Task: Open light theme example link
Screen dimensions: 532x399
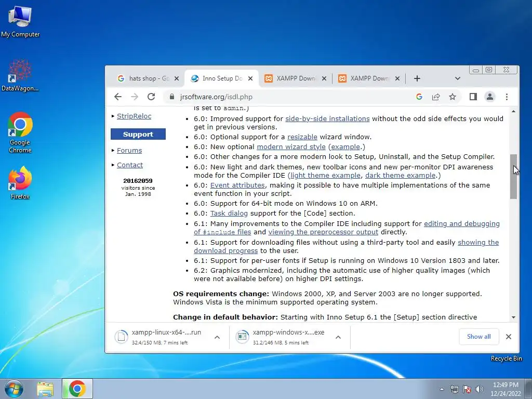Action: [325, 176]
